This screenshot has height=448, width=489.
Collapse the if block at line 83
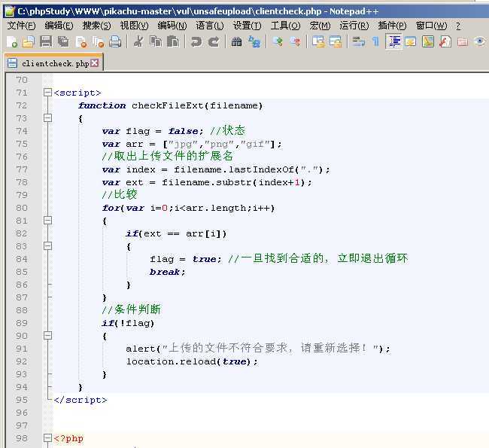47,246
